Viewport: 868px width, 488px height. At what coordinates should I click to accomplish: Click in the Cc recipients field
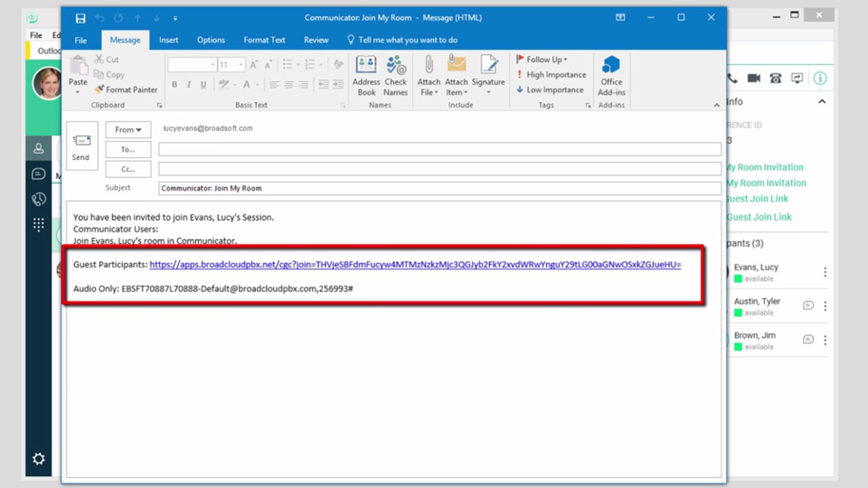point(440,169)
